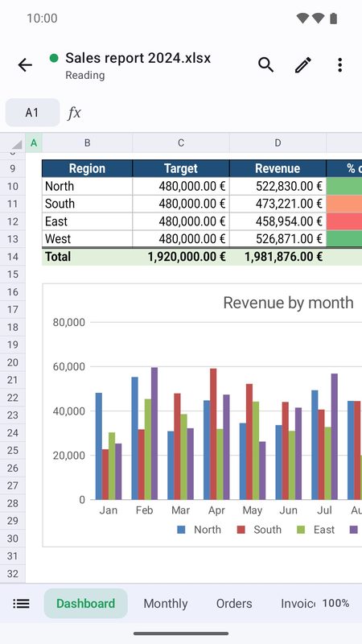Screen dimensions: 362x644
Task: Click the Jan label on chart axis
Action: point(109,510)
